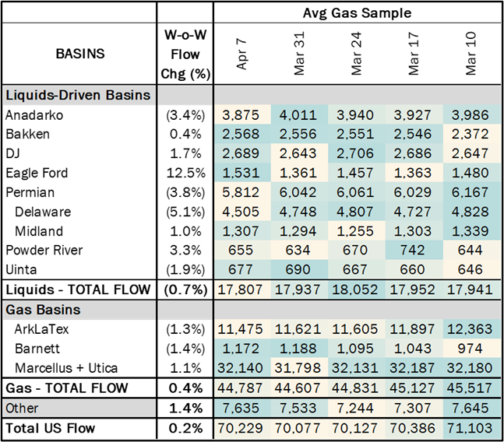Screen dimensions: 504x442
Task: Select Uinta Mar 31 value '690'
Action: 298,269
